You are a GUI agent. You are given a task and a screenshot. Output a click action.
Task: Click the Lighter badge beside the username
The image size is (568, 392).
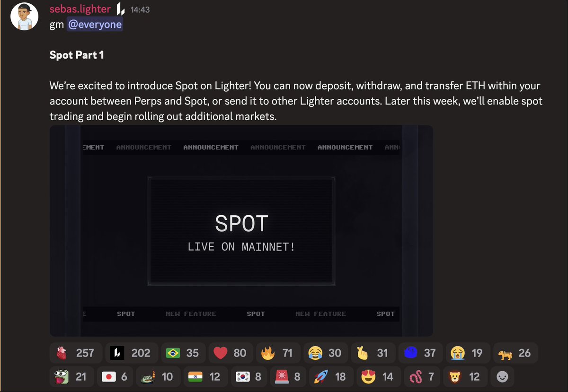click(x=120, y=9)
